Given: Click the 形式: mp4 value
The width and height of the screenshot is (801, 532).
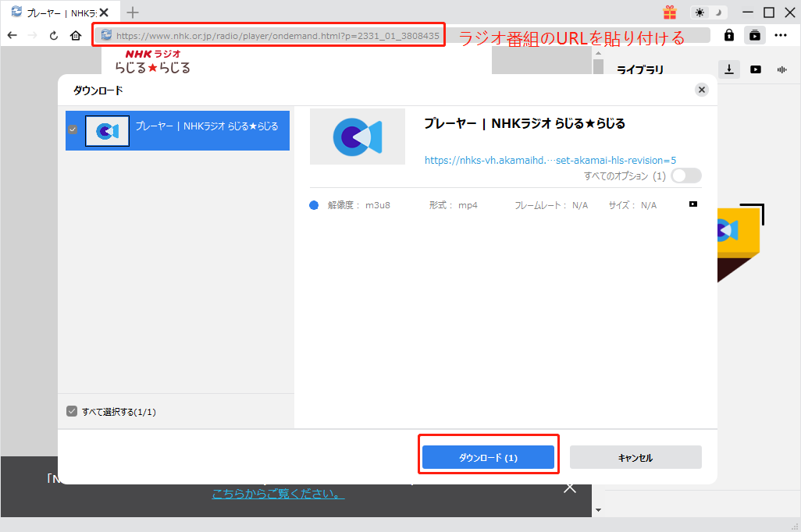Looking at the screenshot, I should pos(468,205).
